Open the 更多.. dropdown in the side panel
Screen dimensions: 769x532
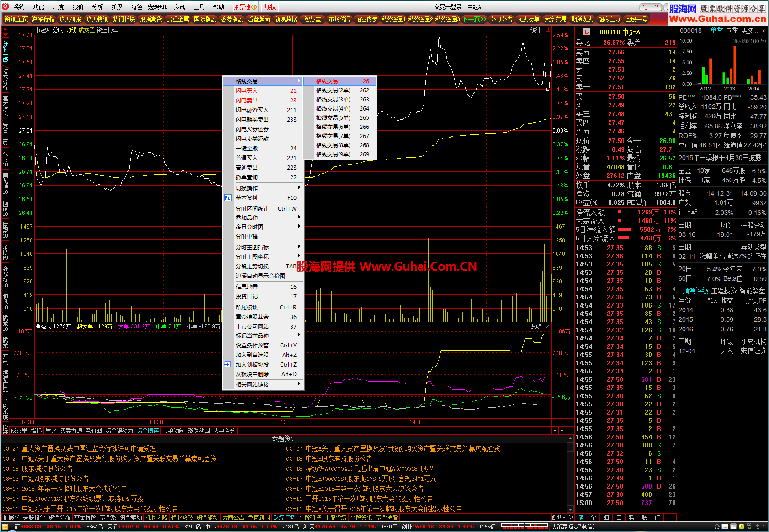pos(749,31)
